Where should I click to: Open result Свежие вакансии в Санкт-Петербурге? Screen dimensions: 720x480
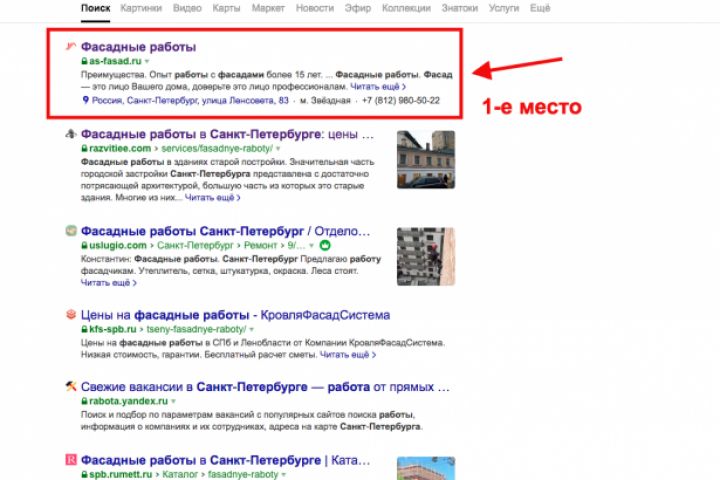pos(265,387)
